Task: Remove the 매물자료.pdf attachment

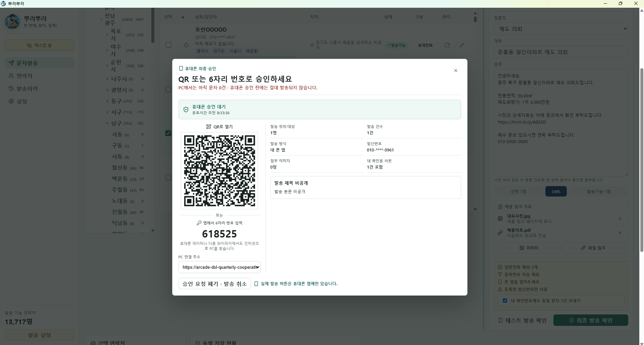Action: tap(620, 233)
